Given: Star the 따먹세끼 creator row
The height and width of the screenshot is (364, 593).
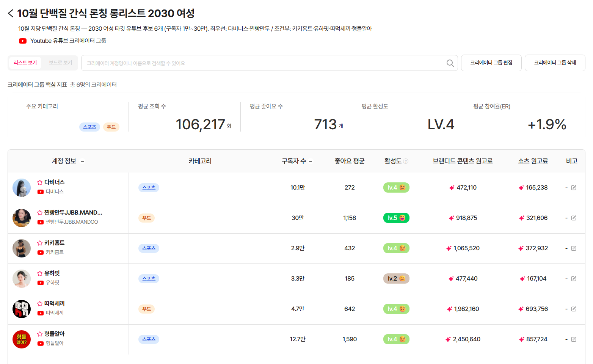Looking at the screenshot, I should 40,304.
